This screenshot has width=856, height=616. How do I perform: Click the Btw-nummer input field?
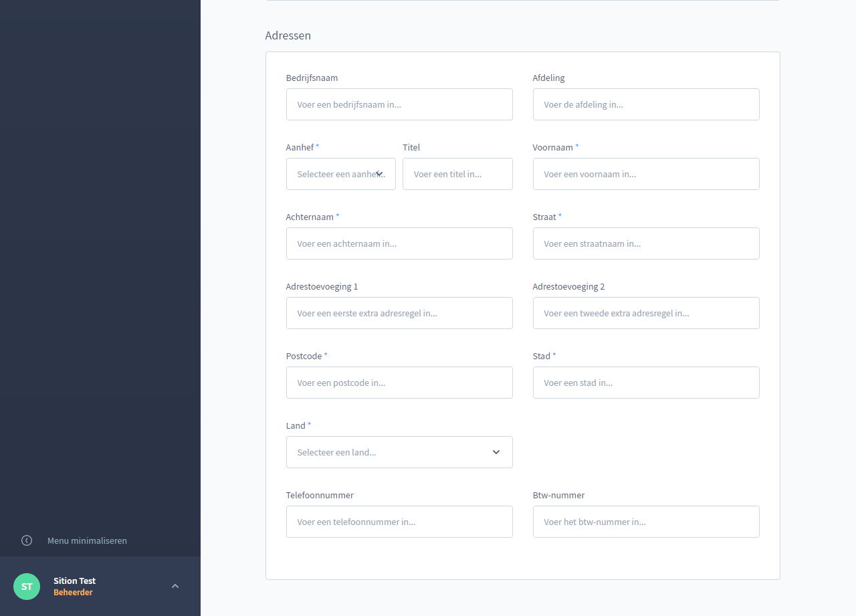(x=646, y=522)
